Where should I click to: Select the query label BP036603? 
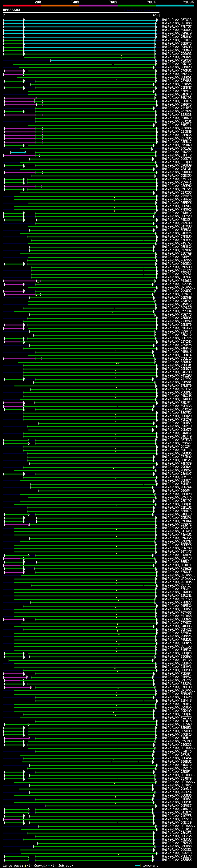click(11, 10)
